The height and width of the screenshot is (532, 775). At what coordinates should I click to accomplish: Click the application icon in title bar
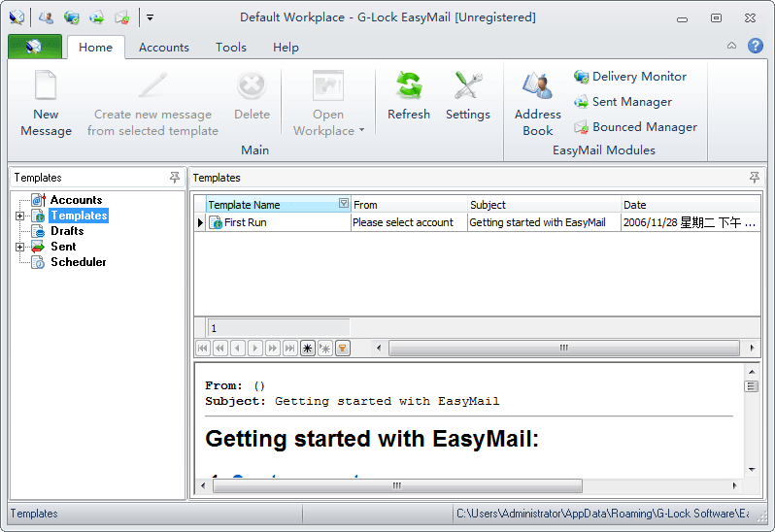tap(17, 17)
